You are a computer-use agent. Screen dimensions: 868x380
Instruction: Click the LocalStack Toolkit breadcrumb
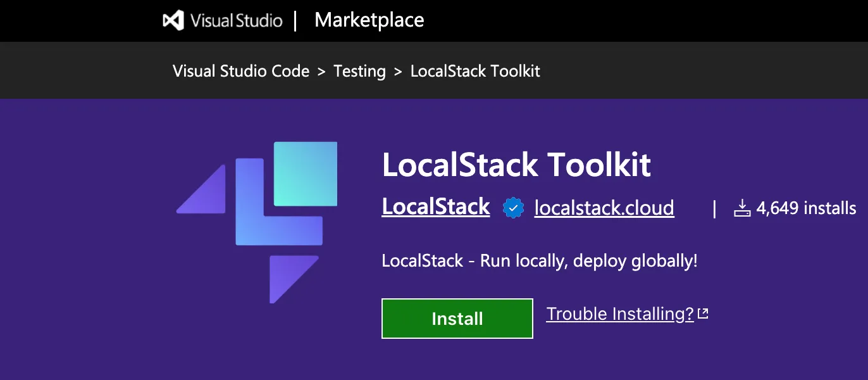click(x=475, y=71)
